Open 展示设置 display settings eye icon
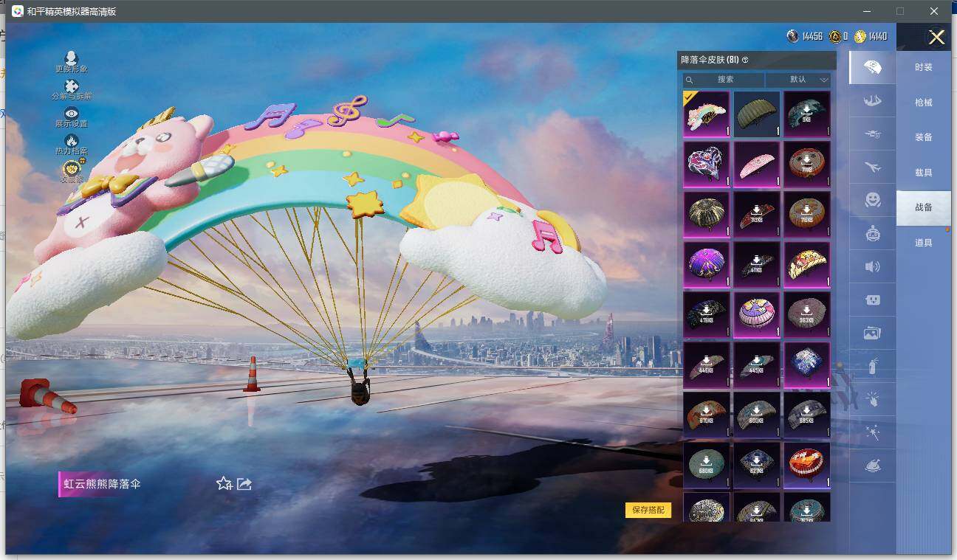Viewport: 957px width, 560px height. pyautogui.click(x=71, y=113)
